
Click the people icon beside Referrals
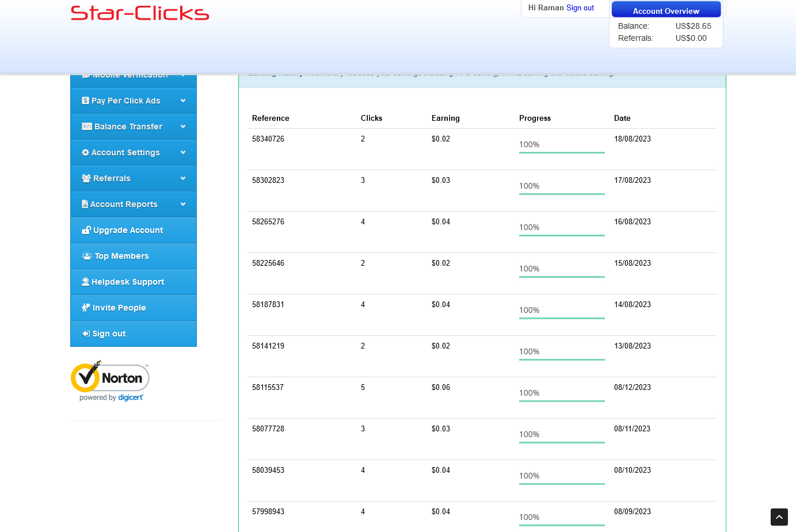pos(86,178)
